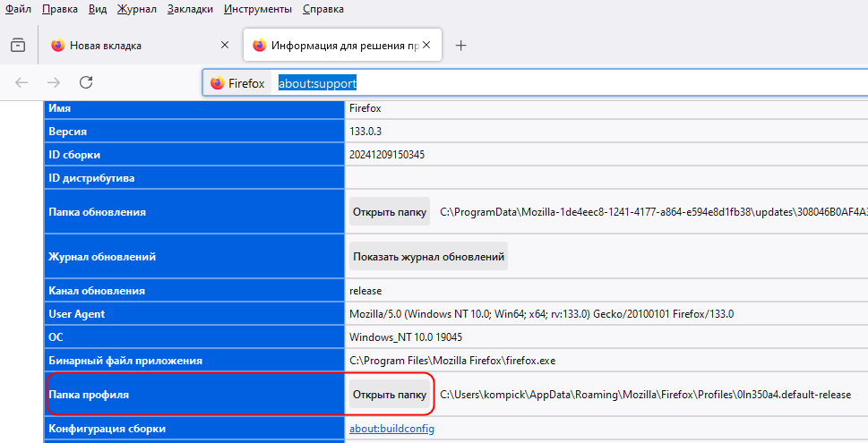Open the Вид menu
The width and height of the screenshot is (868, 443).
(98, 9)
